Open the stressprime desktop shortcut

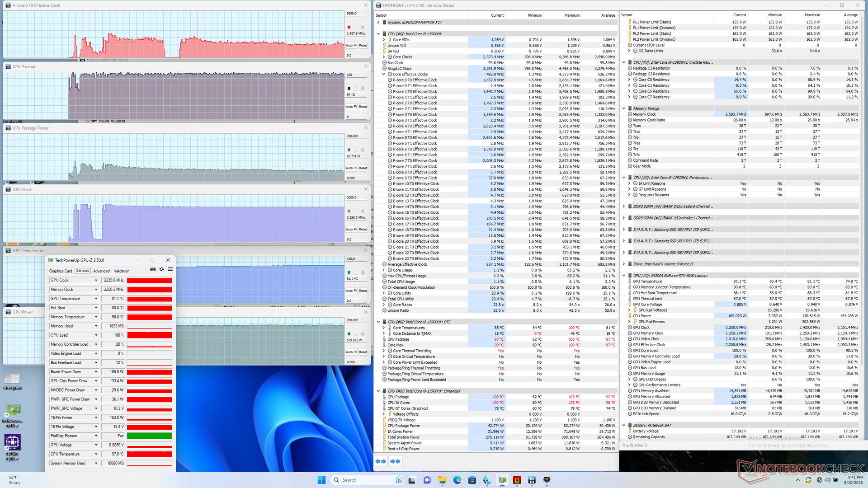coord(12,382)
